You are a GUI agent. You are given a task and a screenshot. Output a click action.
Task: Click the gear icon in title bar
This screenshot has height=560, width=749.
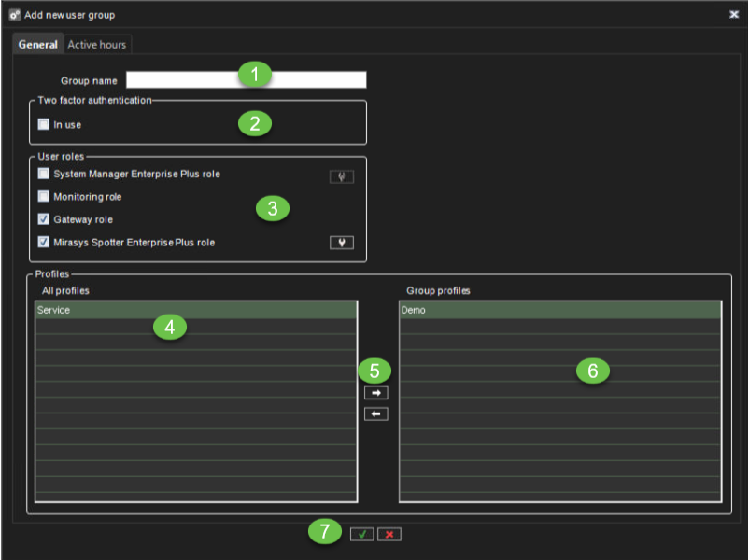(15, 15)
